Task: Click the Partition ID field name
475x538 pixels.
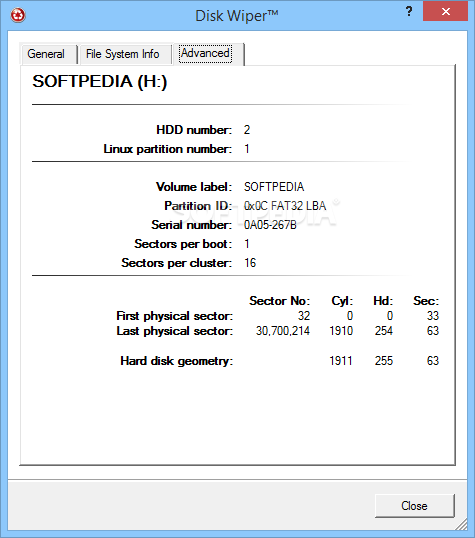Action: pos(198,206)
